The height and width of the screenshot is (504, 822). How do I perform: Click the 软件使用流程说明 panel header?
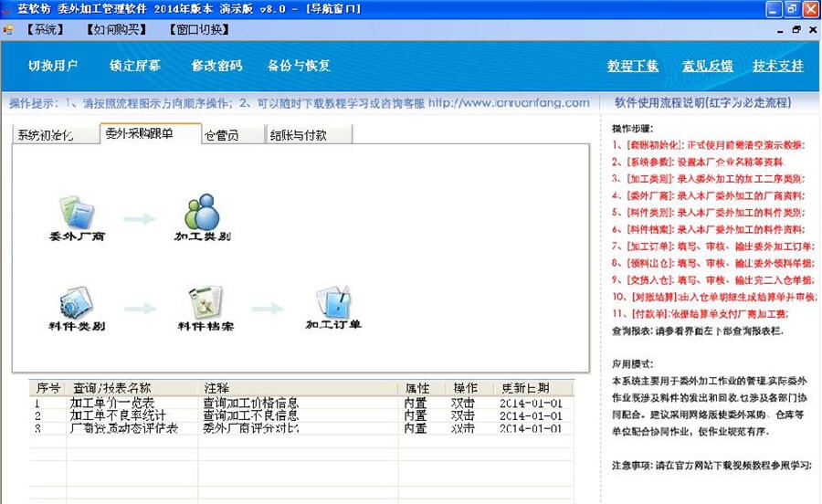pos(703,102)
